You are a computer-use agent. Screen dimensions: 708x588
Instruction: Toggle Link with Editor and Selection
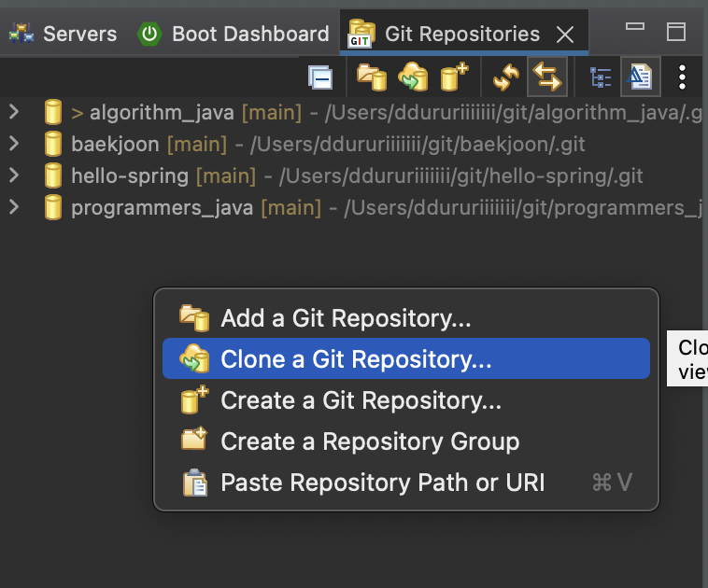pyautogui.click(x=547, y=77)
